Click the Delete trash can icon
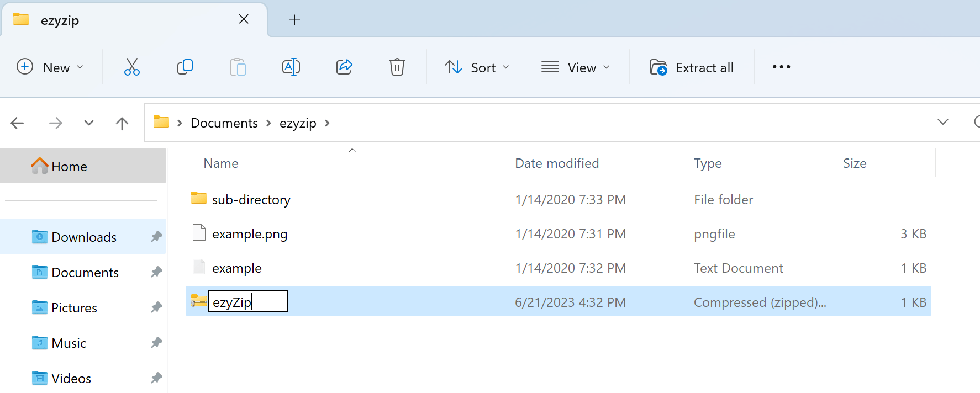 pos(397,67)
